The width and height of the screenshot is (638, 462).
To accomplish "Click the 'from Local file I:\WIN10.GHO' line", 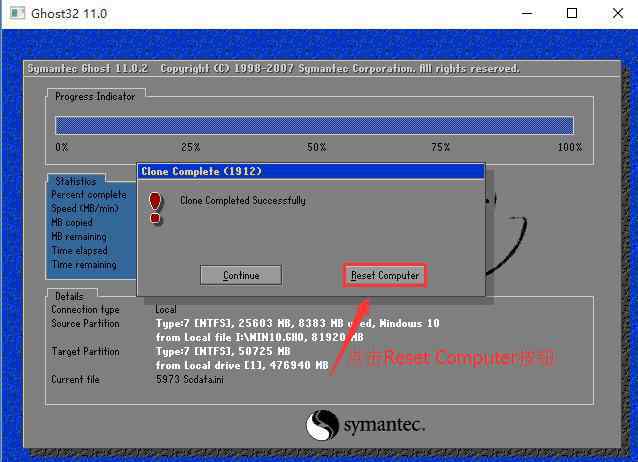I will tap(260, 337).
